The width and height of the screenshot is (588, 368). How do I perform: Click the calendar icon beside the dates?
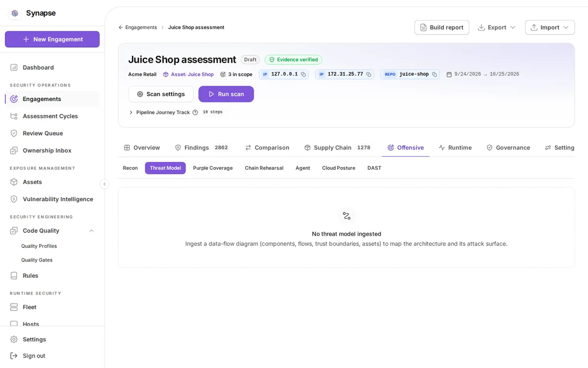(x=449, y=75)
